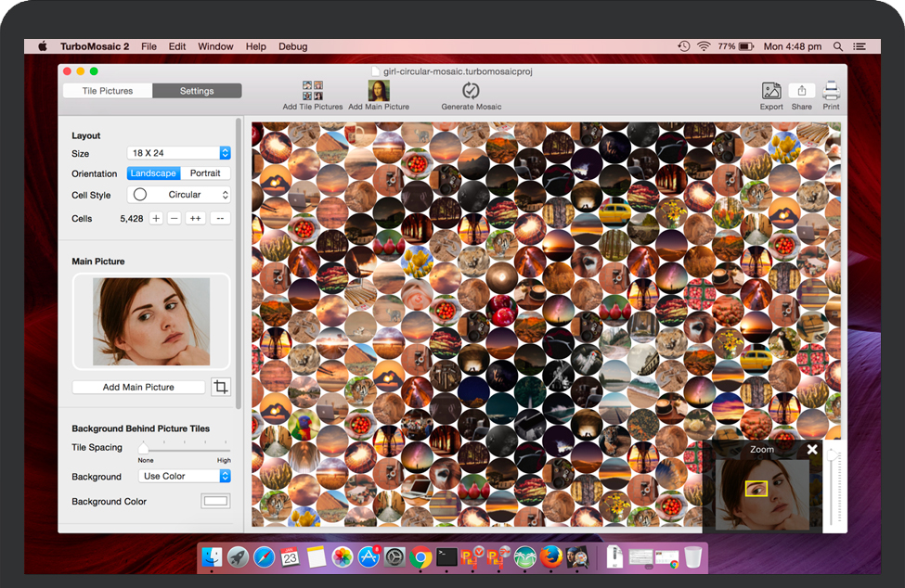905x588 pixels.
Task: Switch orientation to Portrait
Action: click(x=205, y=173)
